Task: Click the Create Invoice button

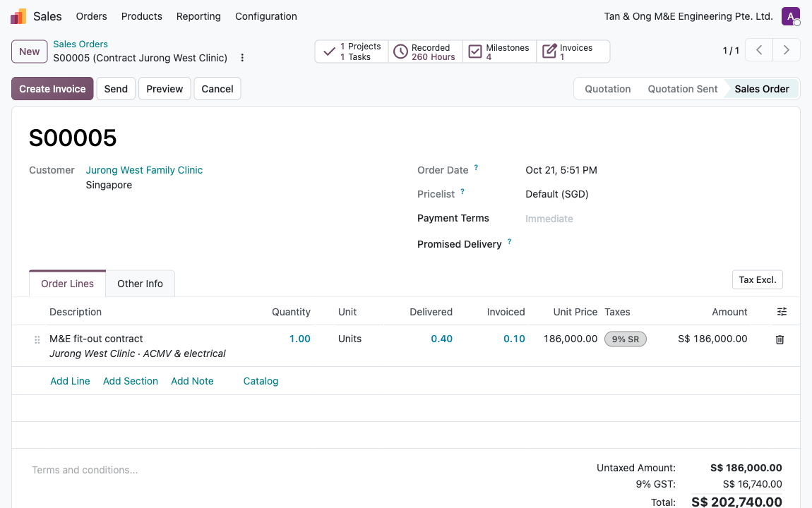Action: coord(52,88)
